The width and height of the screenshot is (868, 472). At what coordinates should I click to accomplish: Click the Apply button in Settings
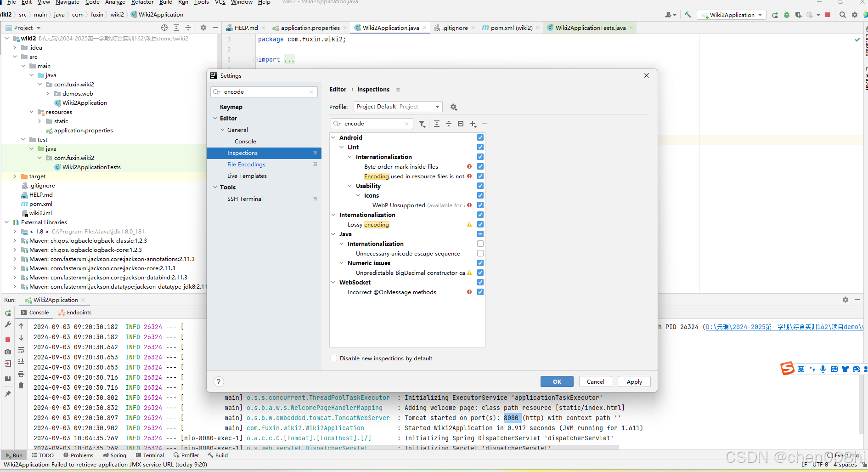634,381
